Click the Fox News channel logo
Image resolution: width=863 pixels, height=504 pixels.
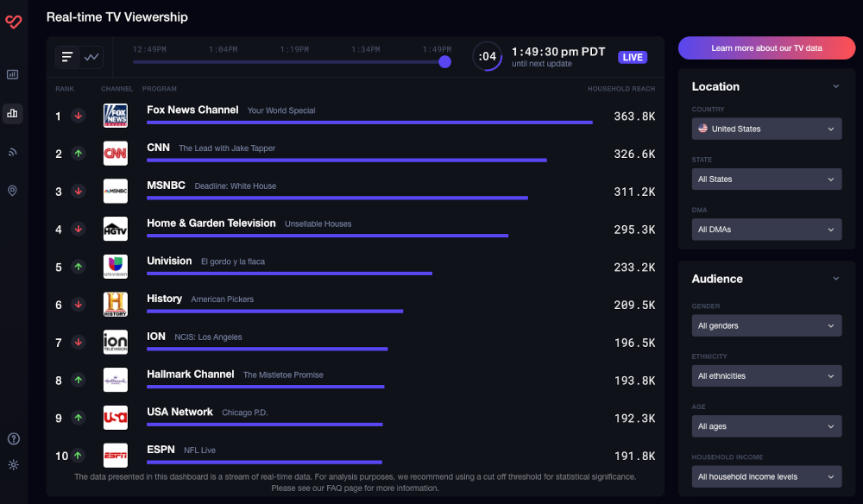pyautogui.click(x=116, y=116)
